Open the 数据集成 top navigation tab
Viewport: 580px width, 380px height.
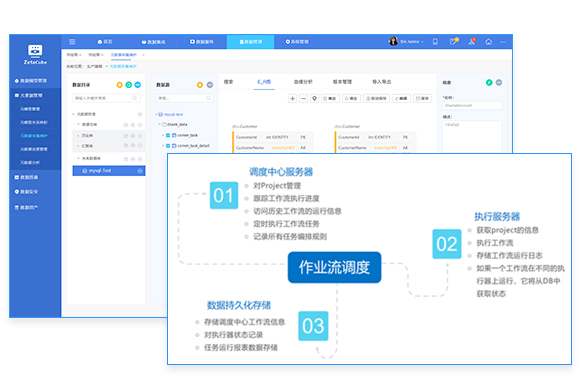point(154,42)
